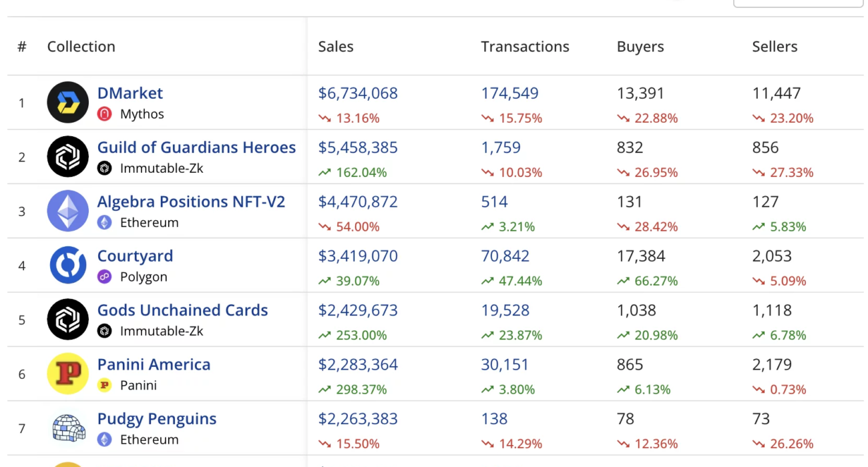Click the Courtyard collection logo

[x=67, y=266]
